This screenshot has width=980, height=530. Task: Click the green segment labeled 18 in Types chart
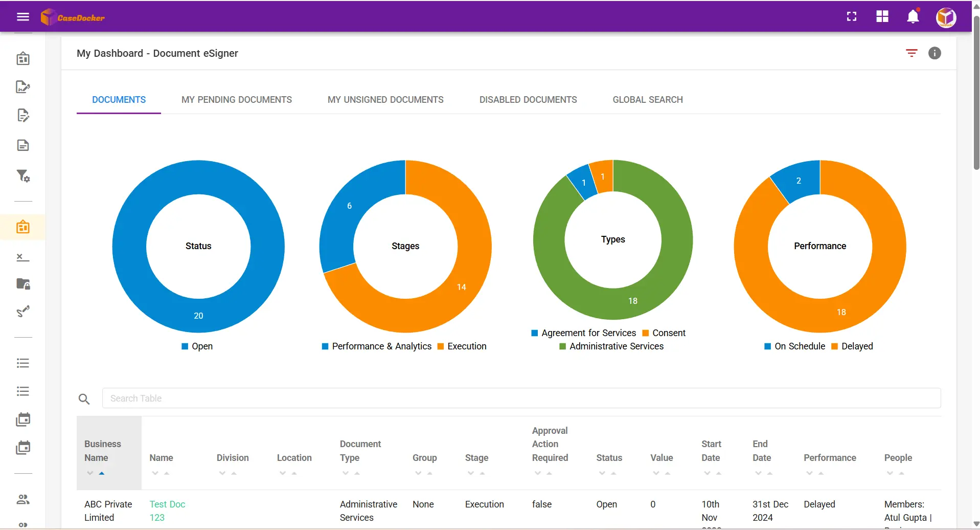(633, 301)
